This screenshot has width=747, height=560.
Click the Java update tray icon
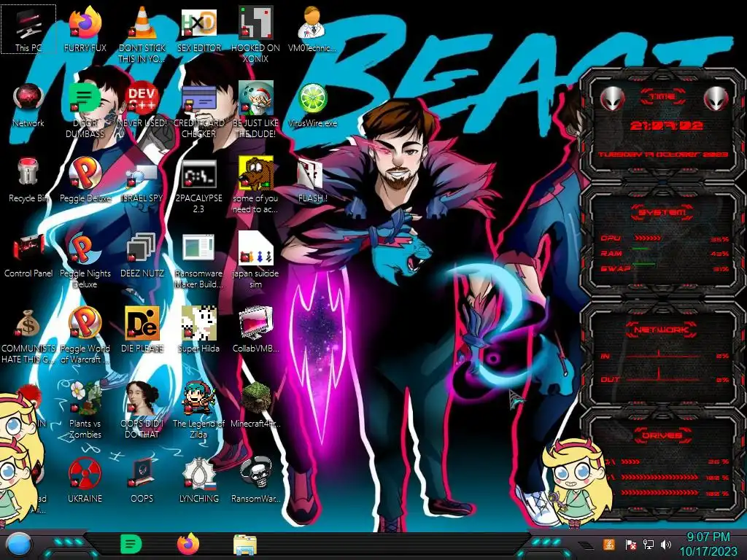coord(608,544)
